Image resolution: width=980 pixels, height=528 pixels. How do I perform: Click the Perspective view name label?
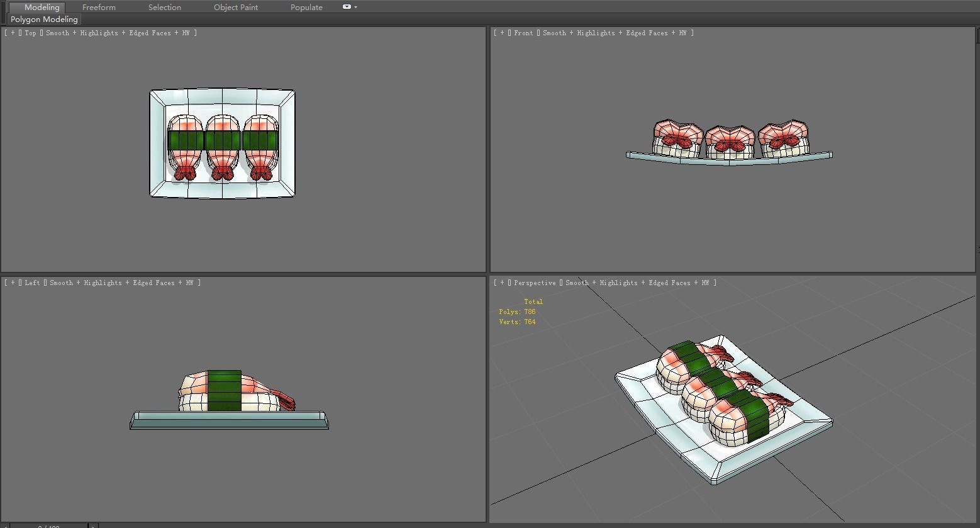point(535,283)
